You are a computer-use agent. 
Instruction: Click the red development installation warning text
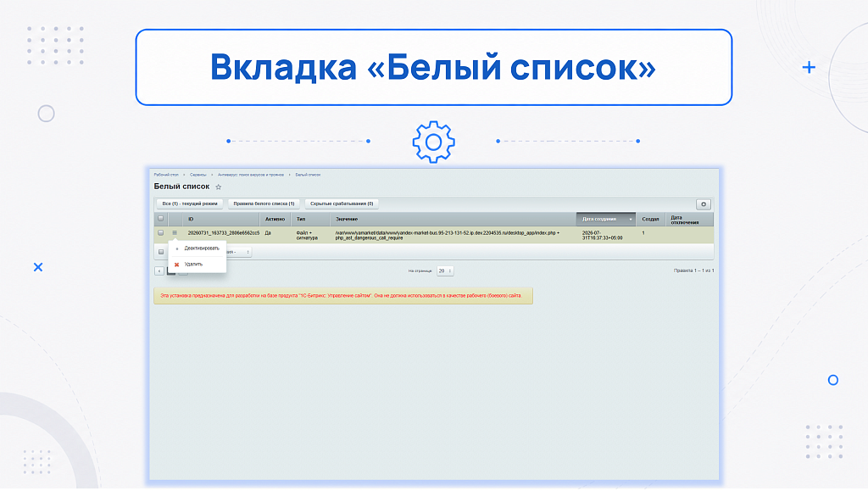coord(341,296)
